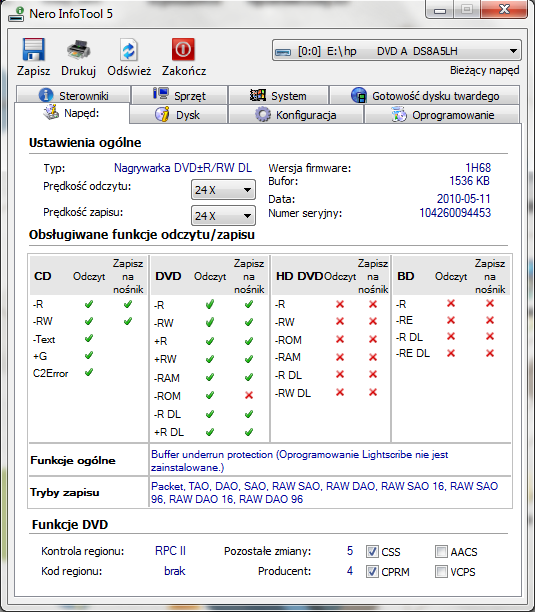
Task: Click the red X for HD DVD -RW DL write
Action: [373, 392]
